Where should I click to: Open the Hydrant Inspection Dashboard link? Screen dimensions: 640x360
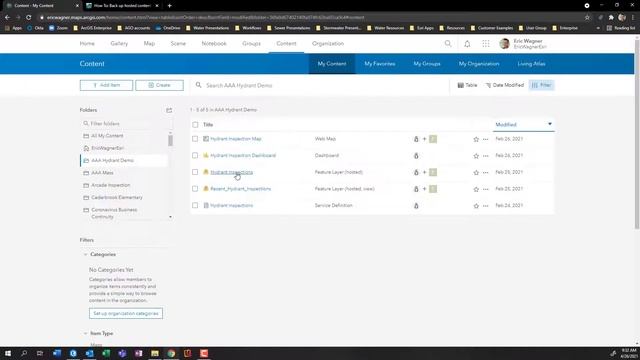click(243, 156)
